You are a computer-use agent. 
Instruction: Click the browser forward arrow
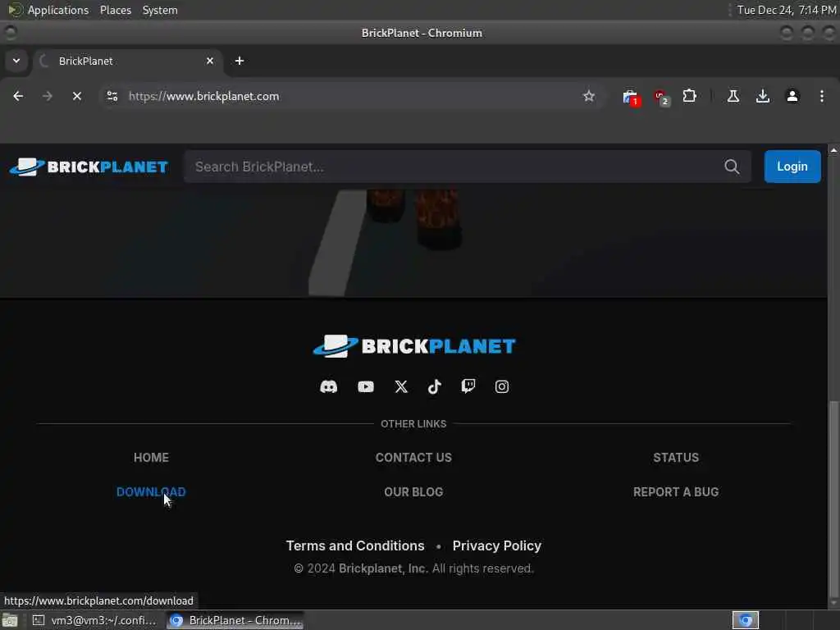pyautogui.click(x=48, y=96)
